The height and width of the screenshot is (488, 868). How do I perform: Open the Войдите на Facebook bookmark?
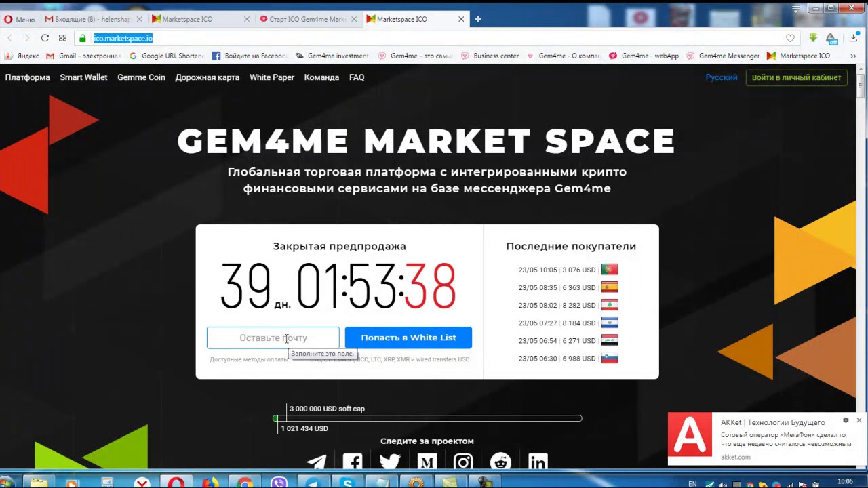click(x=250, y=56)
